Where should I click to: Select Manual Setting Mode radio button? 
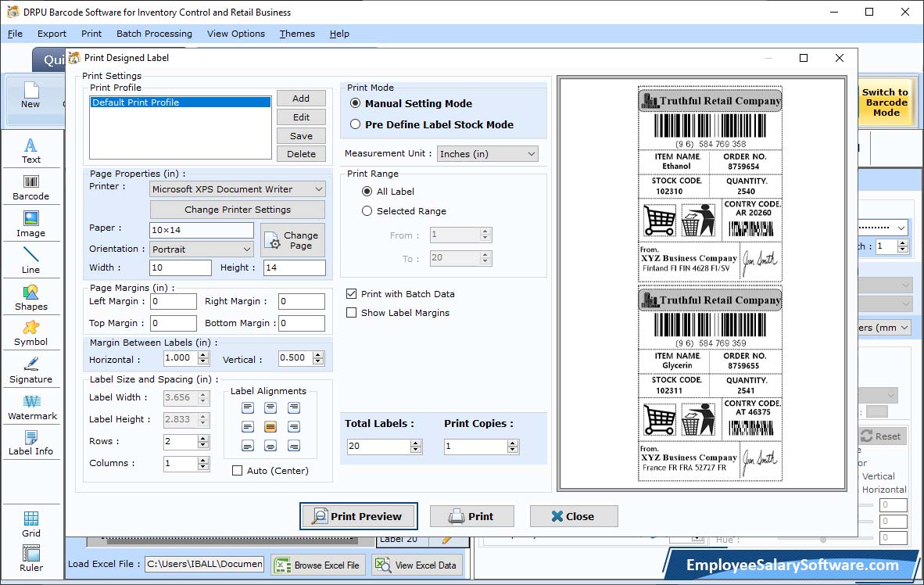pos(356,103)
